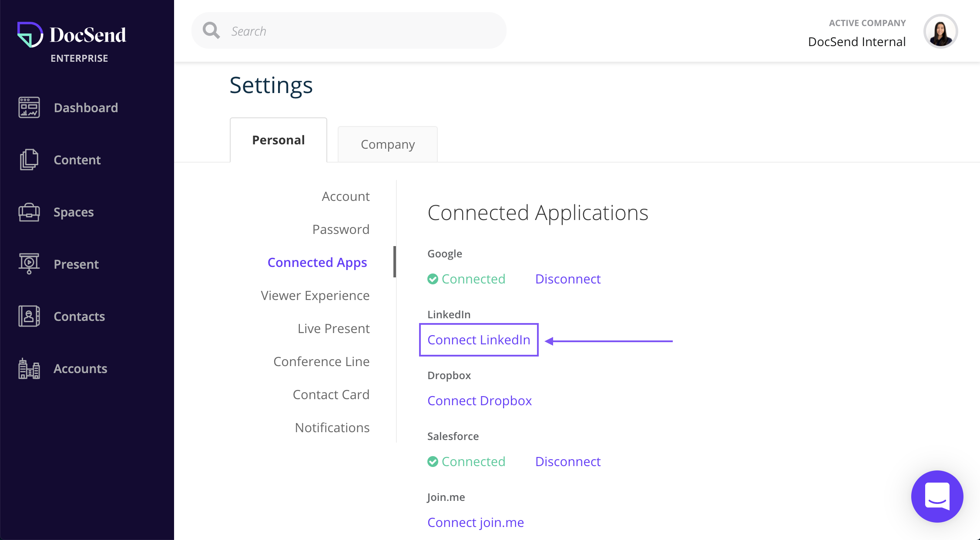Click the Spaces briefcase icon
Image resolution: width=980 pixels, height=540 pixels.
coord(29,212)
